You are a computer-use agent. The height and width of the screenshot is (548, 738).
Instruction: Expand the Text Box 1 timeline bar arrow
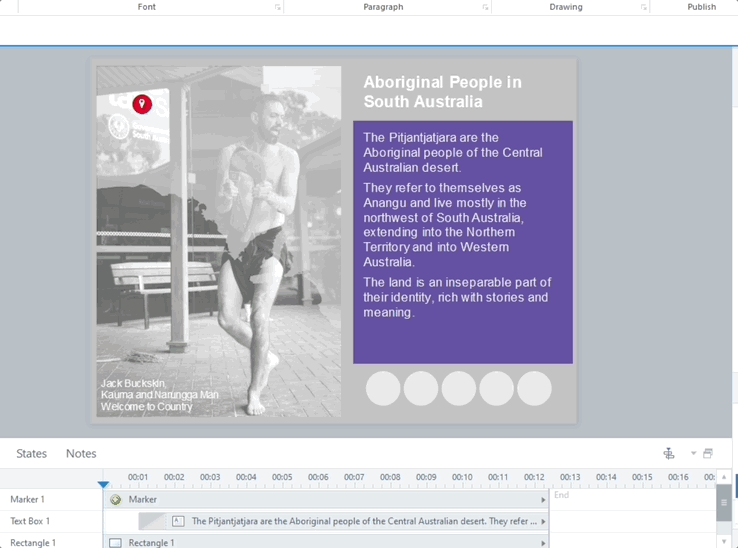(x=543, y=521)
